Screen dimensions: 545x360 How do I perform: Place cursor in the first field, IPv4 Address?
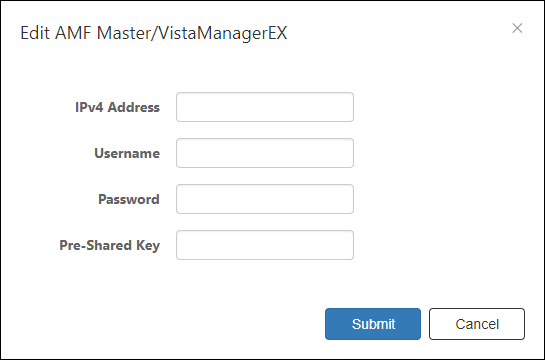265,107
